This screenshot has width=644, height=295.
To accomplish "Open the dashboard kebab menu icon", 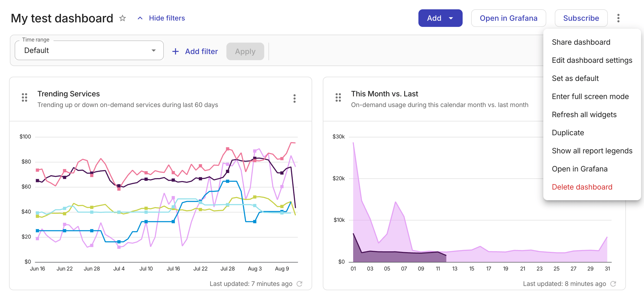I will click(x=618, y=18).
